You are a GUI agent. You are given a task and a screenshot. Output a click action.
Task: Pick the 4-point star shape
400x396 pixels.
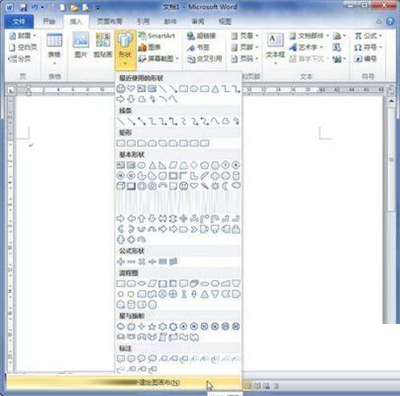point(142,327)
